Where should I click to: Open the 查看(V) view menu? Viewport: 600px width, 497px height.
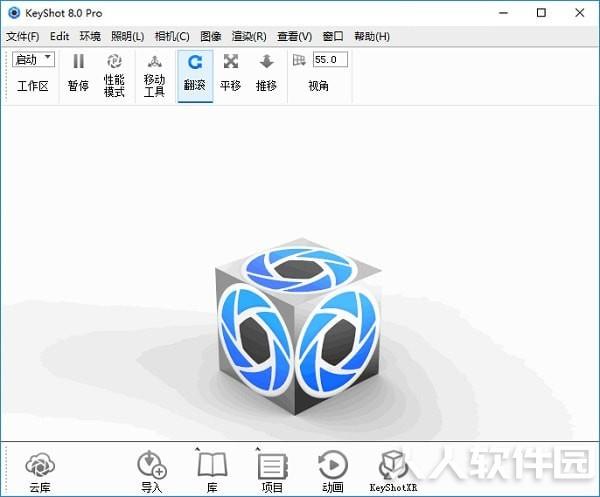(294, 36)
